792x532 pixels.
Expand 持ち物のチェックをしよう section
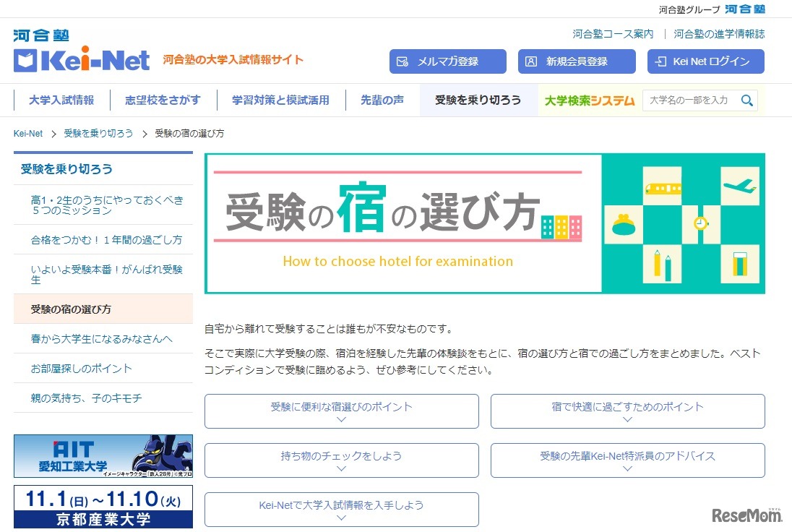pyautogui.click(x=341, y=460)
